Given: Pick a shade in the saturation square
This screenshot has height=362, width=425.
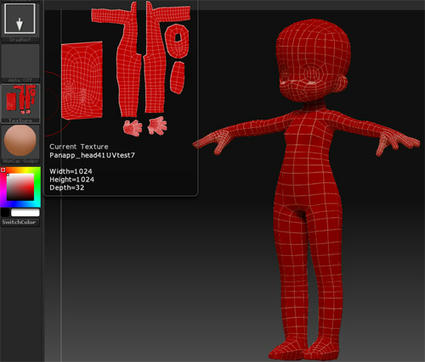Looking at the screenshot, I should coord(20,187).
